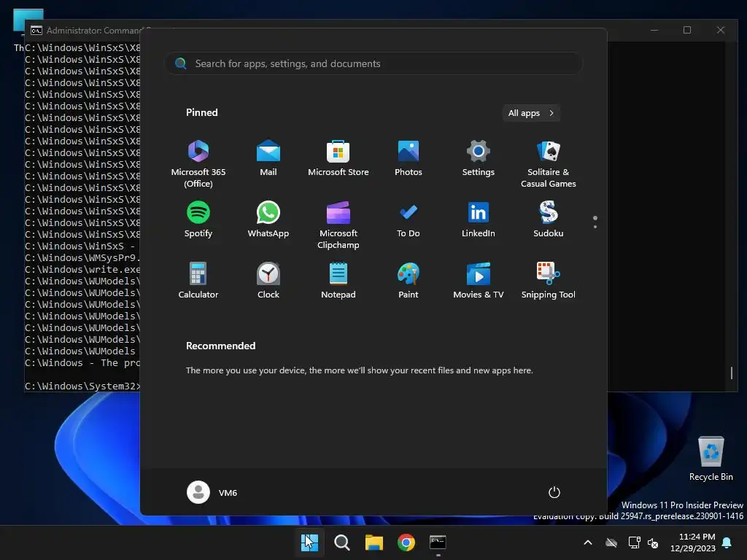Open Microsoft Clipchamp
The width and height of the screenshot is (747, 560).
[338, 225]
